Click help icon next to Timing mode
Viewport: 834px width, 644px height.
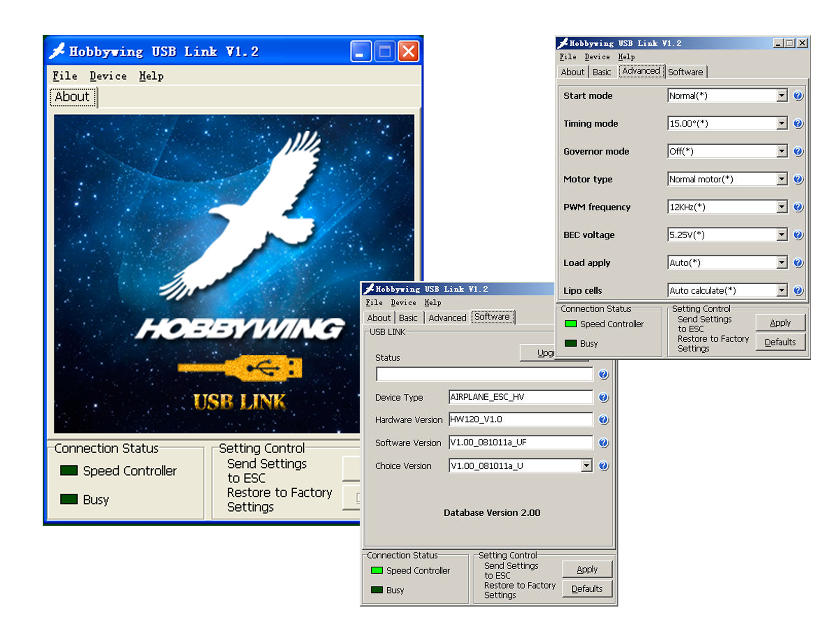click(798, 124)
